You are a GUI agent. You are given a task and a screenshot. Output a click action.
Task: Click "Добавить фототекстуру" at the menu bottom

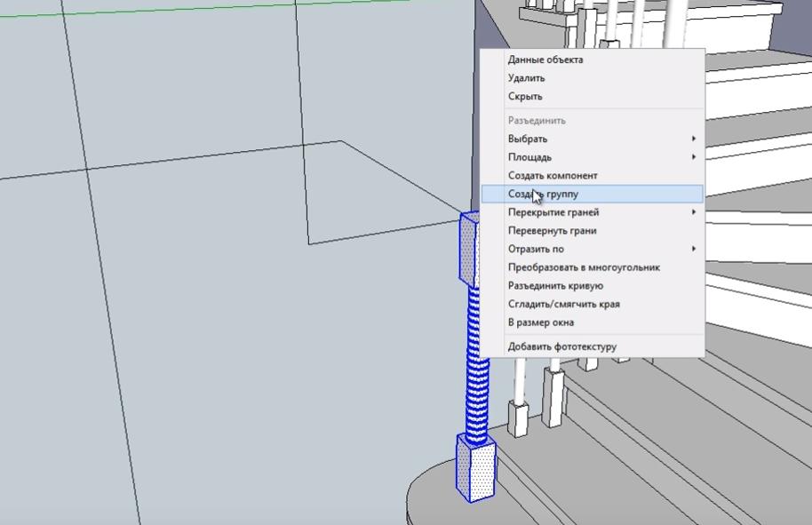561,346
